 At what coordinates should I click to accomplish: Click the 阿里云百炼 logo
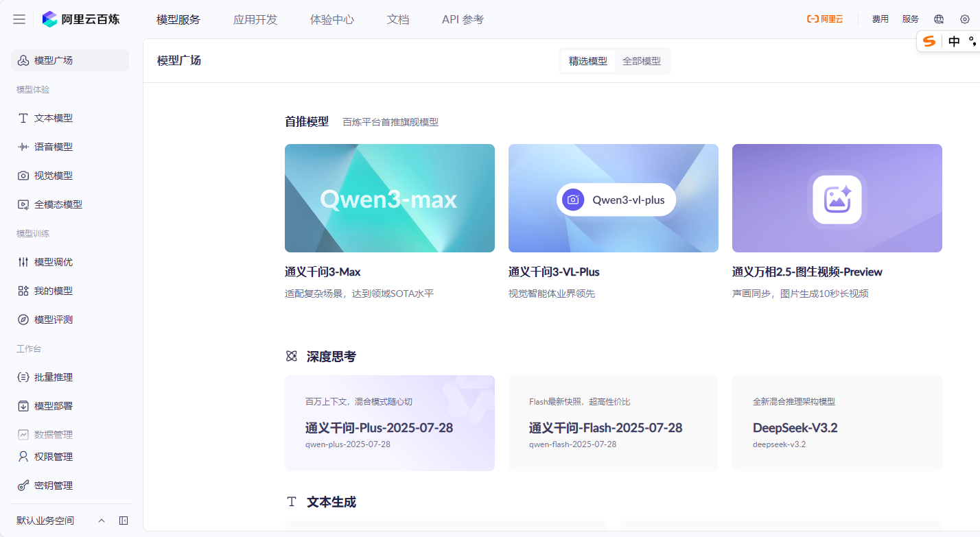coord(80,19)
